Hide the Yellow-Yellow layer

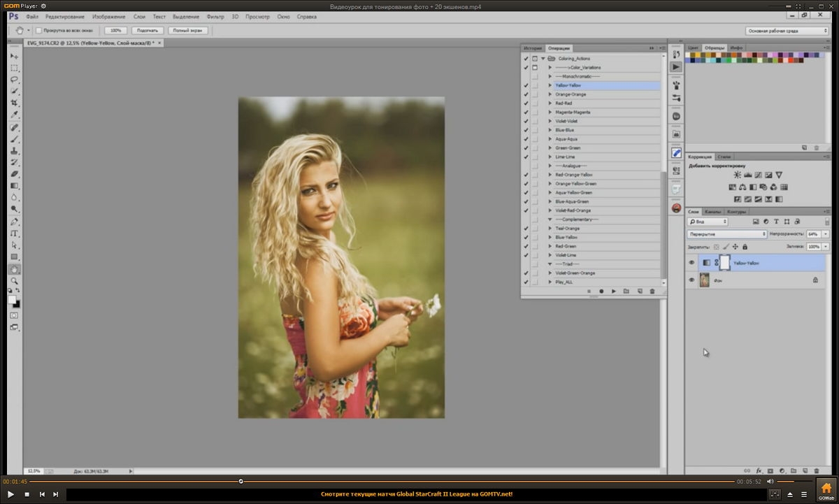(x=691, y=263)
